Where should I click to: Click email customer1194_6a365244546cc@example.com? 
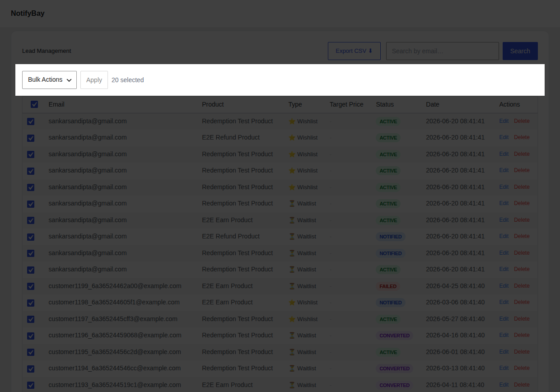115,368
